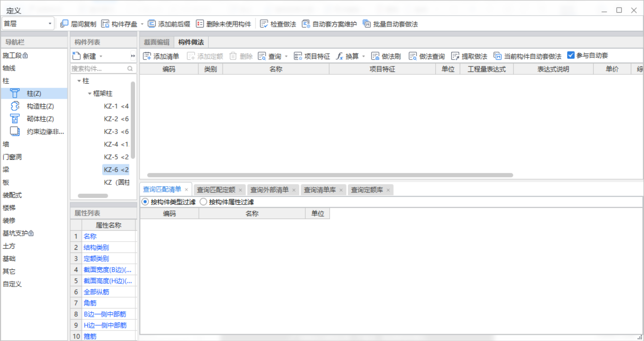Click the 做法刷 icon
This screenshot has width=644, height=341.
coord(375,56)
